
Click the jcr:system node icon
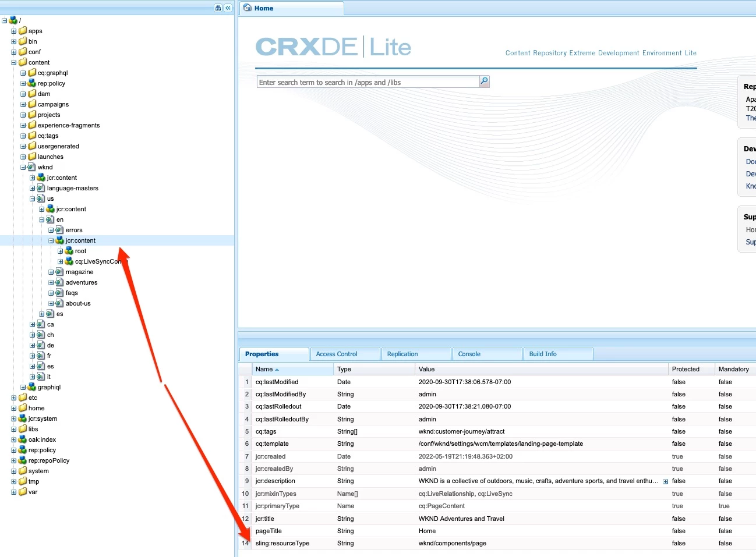tap(23, 418)
